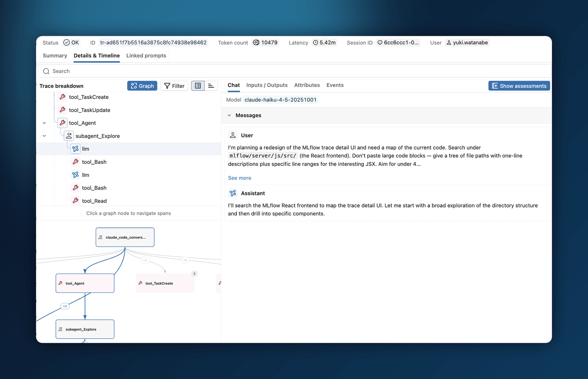Image resolution: width=588 pixels, height=379 pixels.
Task: Click the subagent_Explore agent icon in tree
Action: point(69,136)
